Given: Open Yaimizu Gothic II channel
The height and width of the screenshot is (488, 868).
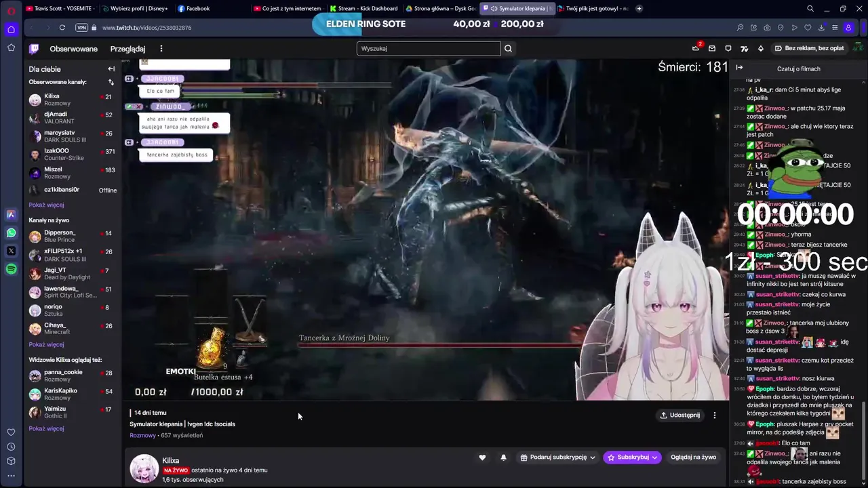Looking at the screenshot, I should click(73, 412).
